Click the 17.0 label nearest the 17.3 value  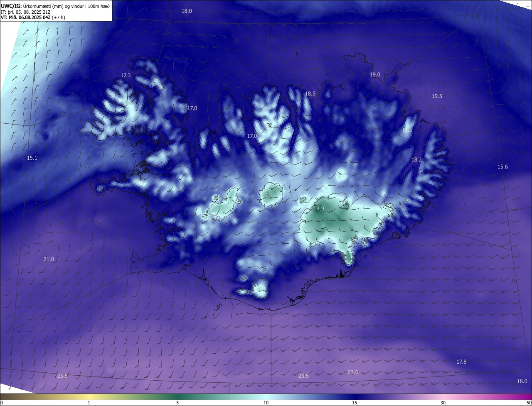pos(192,108)
